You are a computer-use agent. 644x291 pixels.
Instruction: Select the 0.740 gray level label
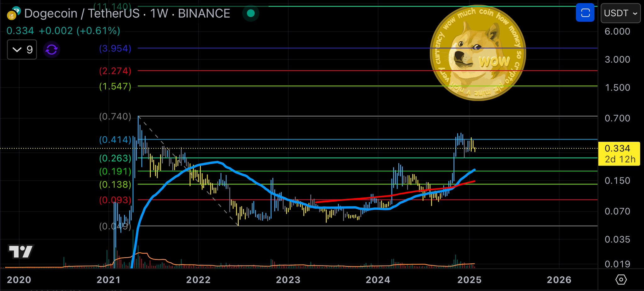(115, 117)
